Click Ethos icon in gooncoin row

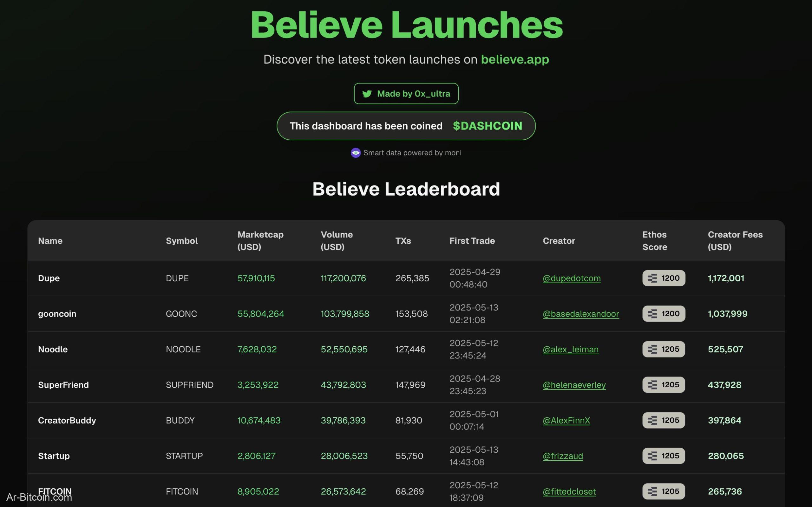pyautogui.click(x=652, y=314)
